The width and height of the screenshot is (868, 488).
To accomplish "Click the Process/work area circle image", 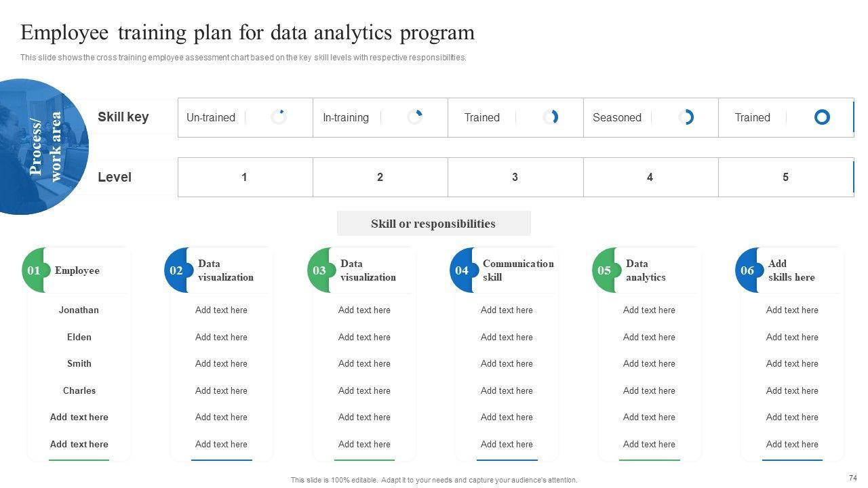I will coord(39,147).
